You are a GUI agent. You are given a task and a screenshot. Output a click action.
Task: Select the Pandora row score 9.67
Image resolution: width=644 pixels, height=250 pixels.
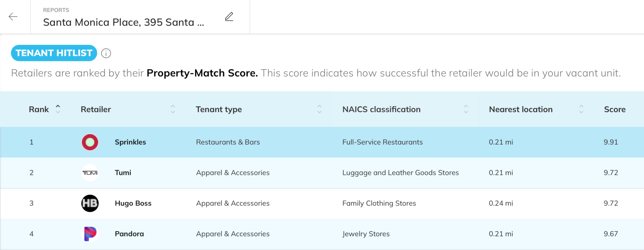610,234
